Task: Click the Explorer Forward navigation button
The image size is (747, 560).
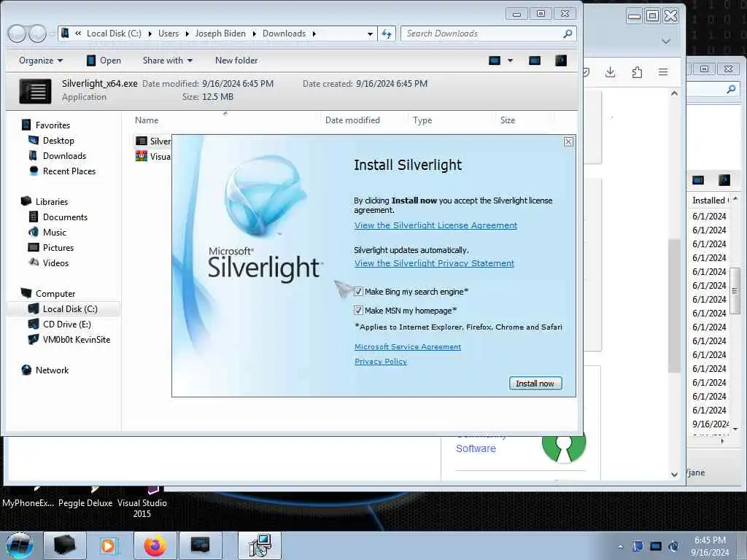Action: 37,34
